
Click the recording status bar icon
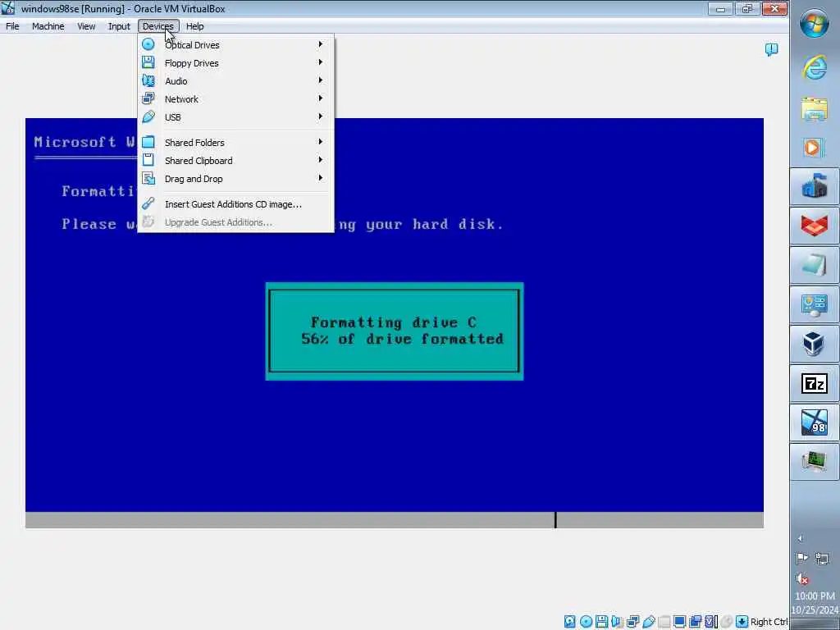(696, 622)
